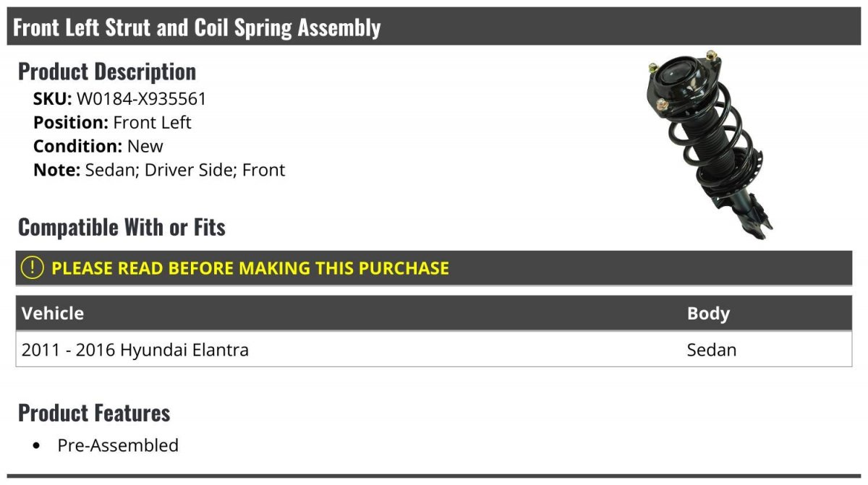
Task: Select the SKU W0184-X935561 text
Action: click(x=141, y=98)
